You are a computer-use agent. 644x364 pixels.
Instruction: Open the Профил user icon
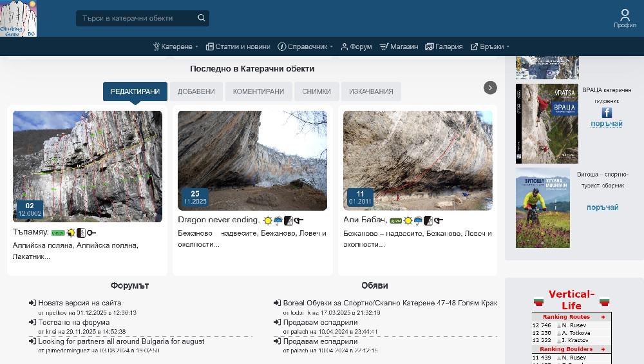click(625, 15)
